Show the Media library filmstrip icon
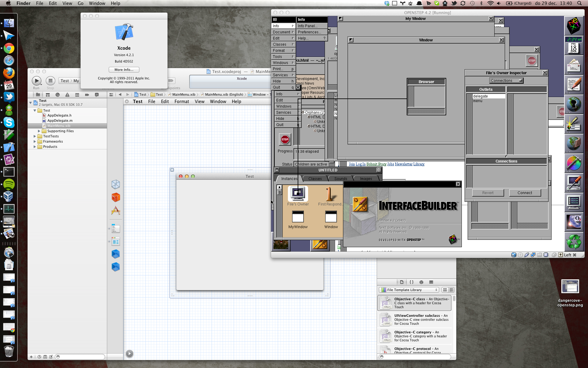 pos(431,282)
